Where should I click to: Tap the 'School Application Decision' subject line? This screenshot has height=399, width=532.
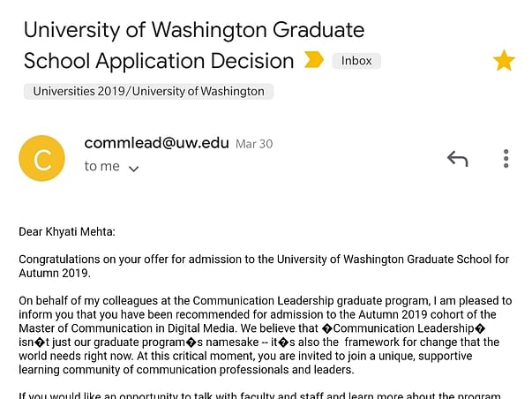(159, 61)
